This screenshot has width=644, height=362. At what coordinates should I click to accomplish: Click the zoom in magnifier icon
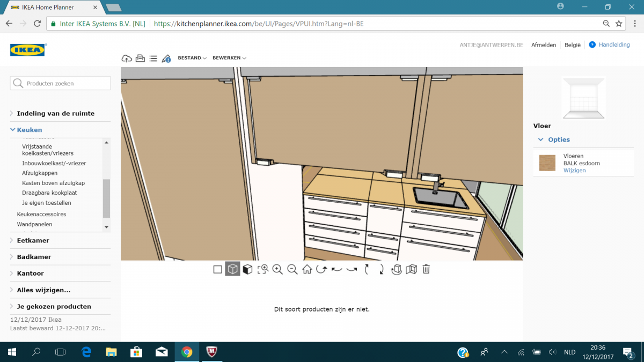(277, 269)
